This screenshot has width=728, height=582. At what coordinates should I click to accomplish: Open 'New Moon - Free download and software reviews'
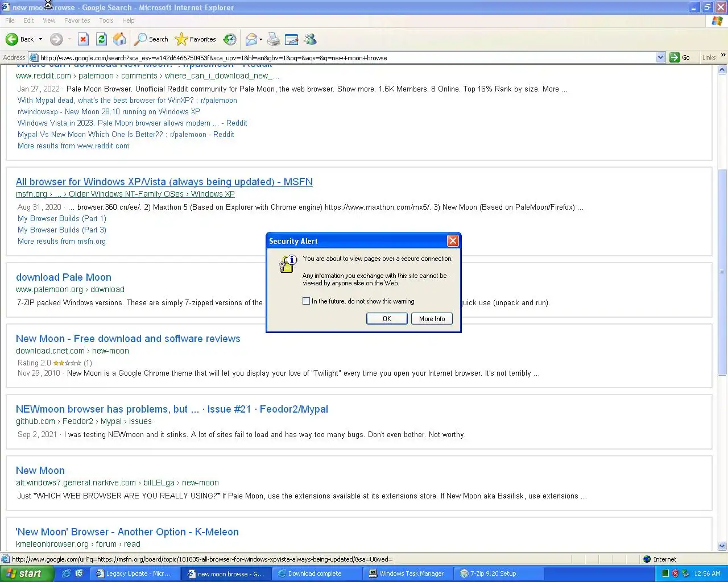coord(128,339)
